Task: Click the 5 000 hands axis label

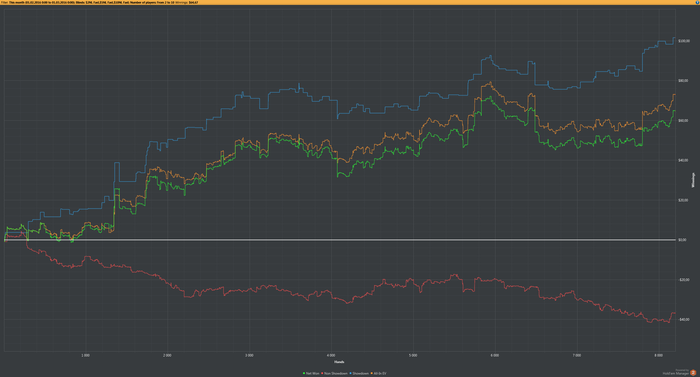Action: point(413,356)
